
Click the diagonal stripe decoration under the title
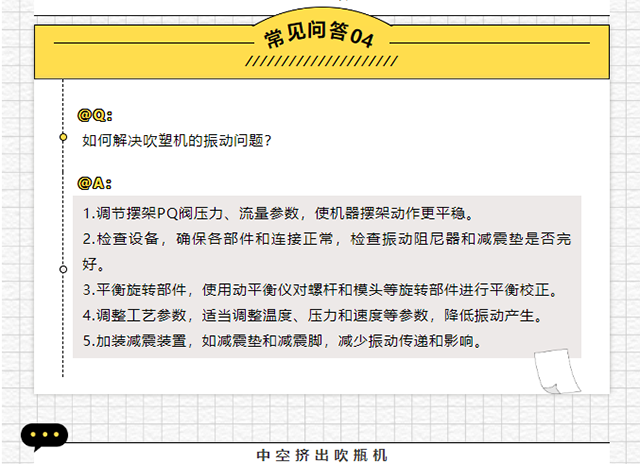click(x=320, y=60)
